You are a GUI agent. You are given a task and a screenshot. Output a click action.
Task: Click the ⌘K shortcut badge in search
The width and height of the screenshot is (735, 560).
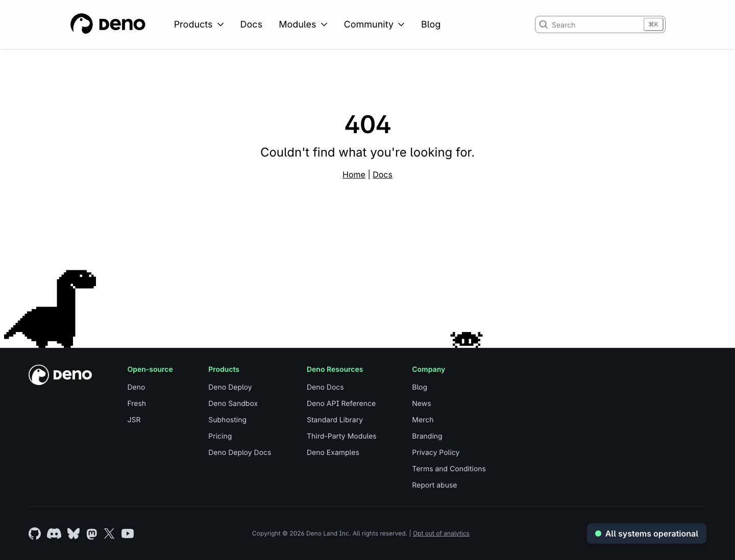[653, 24]
